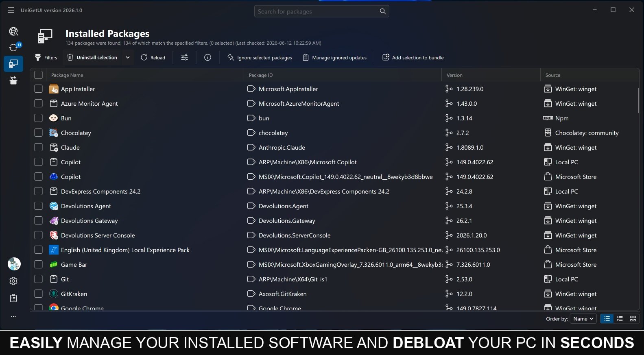Open Software Updates page with badge 13
This screenshot has height=355, width=644.
(13, 48)
